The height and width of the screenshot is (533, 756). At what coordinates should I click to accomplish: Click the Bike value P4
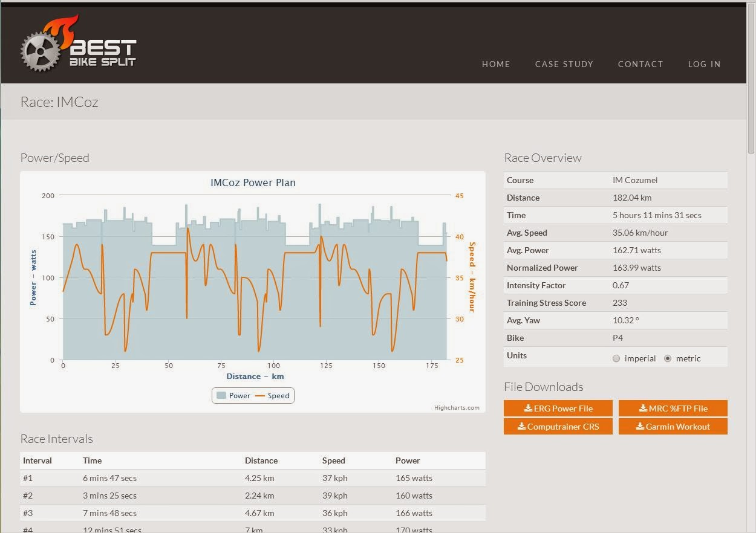click(618, 338)
